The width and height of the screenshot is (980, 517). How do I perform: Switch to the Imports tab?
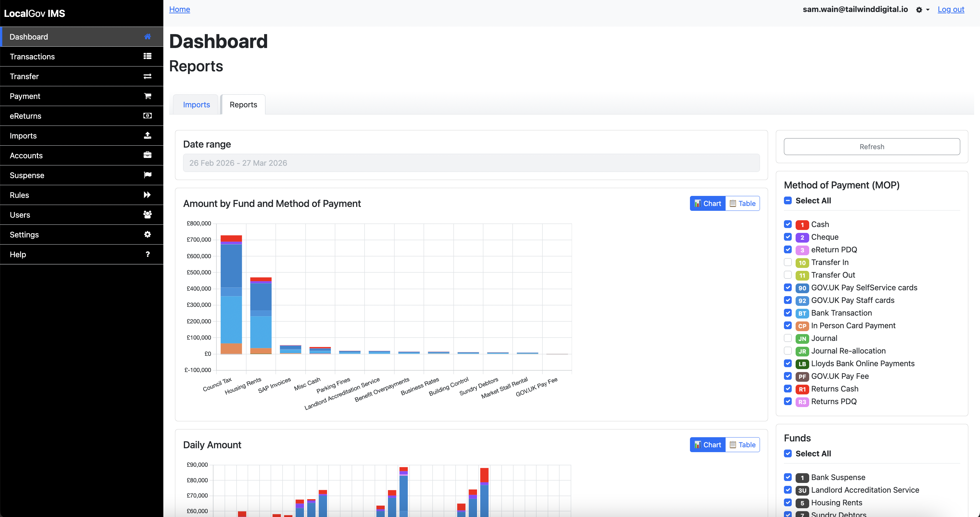coord(196,105)
